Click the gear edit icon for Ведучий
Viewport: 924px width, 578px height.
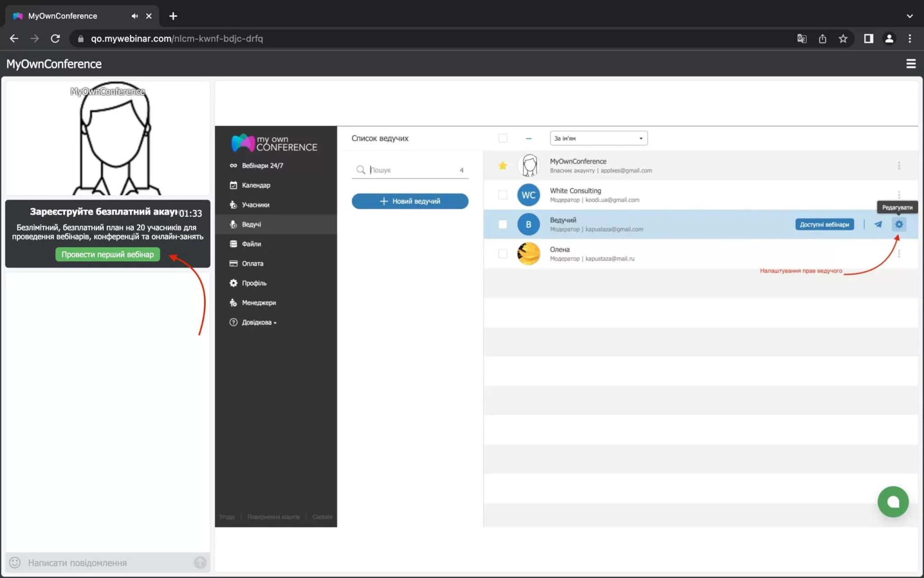(x=899, y=224)
